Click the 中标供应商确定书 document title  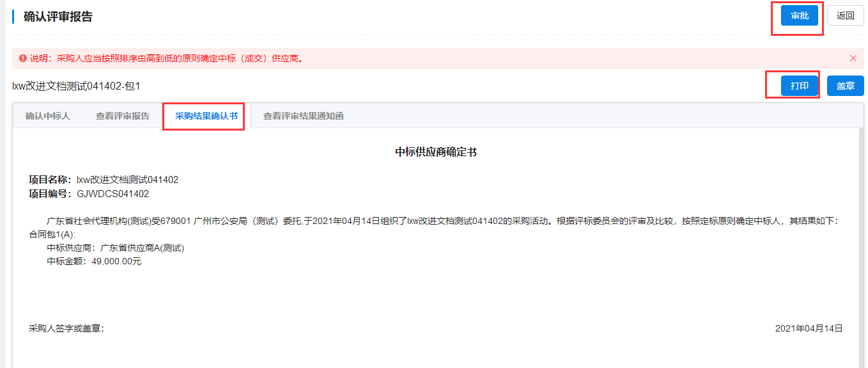(x=436, y=152)
